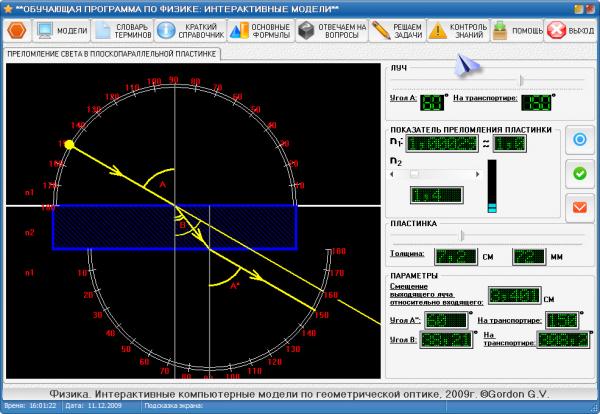
Task: Click the ПОКАЗАТЕЛЬ ПРЕЛОМЛЕНИЯ ПЛАСТИНКИ heading
Action: (x=471, y=130)
